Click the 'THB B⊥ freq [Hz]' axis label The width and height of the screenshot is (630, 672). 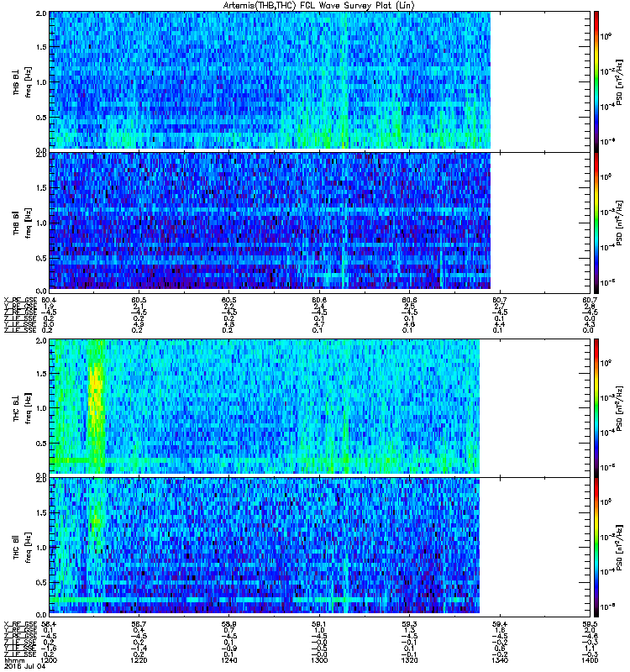tap(22, 81)
